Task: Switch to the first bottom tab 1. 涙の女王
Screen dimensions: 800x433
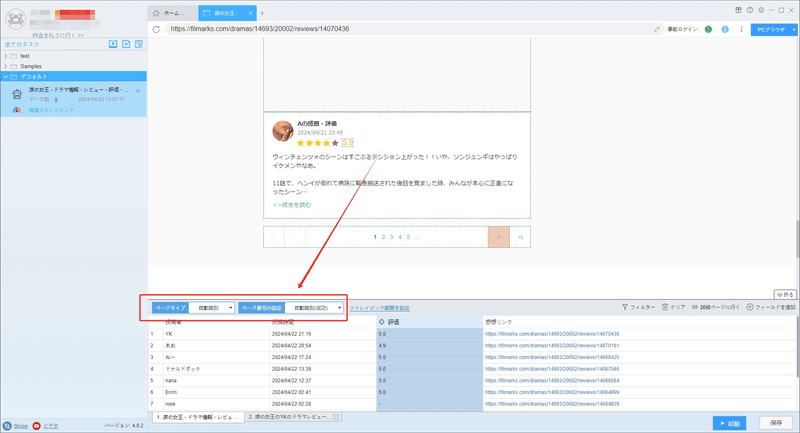Action: 198,417
